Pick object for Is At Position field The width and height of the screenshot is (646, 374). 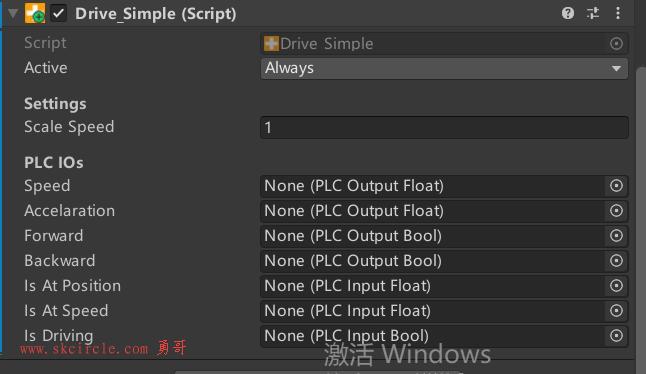616,286
